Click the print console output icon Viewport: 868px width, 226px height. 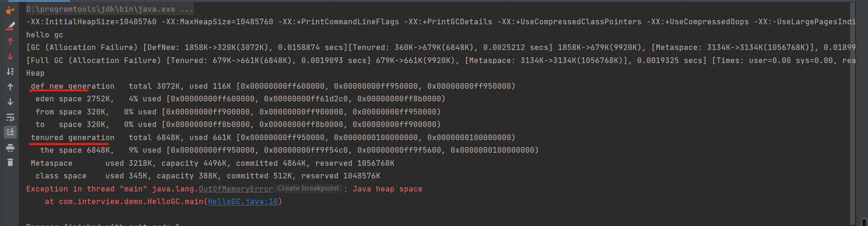point(10,148)
